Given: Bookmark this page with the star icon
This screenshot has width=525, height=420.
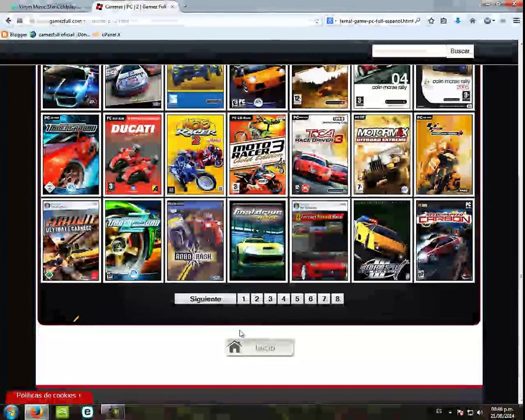Looking at the screenshot, I should point(431,21).
